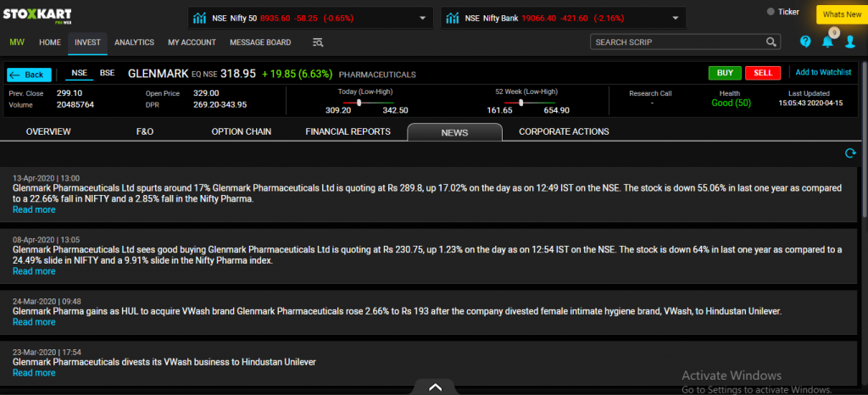This screenshot has width=868, height=395.
Task: Open the notifications bell icon
Action: (827, 42)
